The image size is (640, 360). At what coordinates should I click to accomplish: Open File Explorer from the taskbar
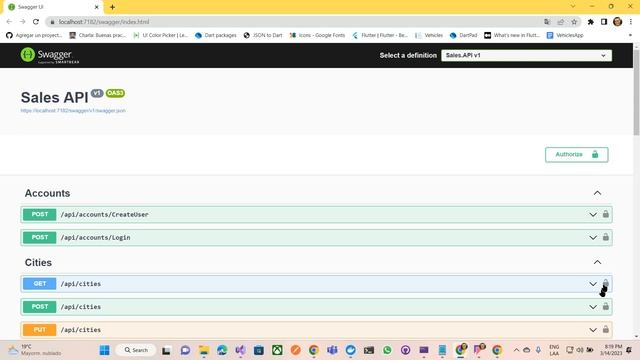[204, 350]
